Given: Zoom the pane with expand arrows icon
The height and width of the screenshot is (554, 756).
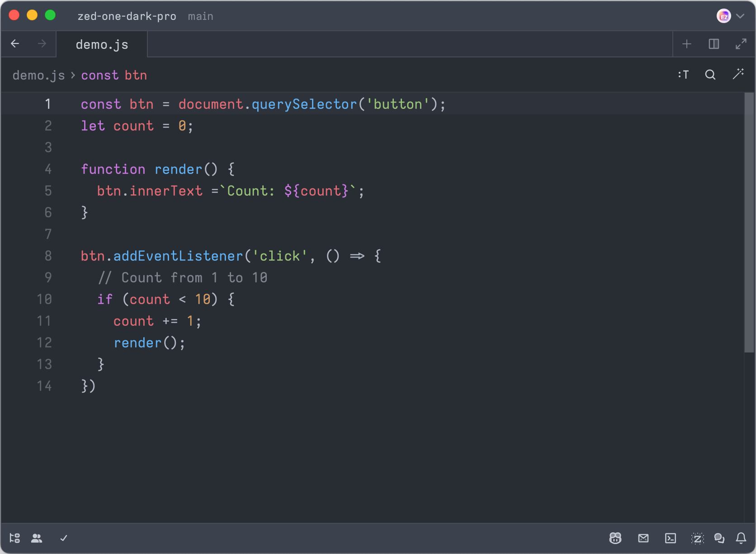Looking at the screenshot, I should coord(741,44).
